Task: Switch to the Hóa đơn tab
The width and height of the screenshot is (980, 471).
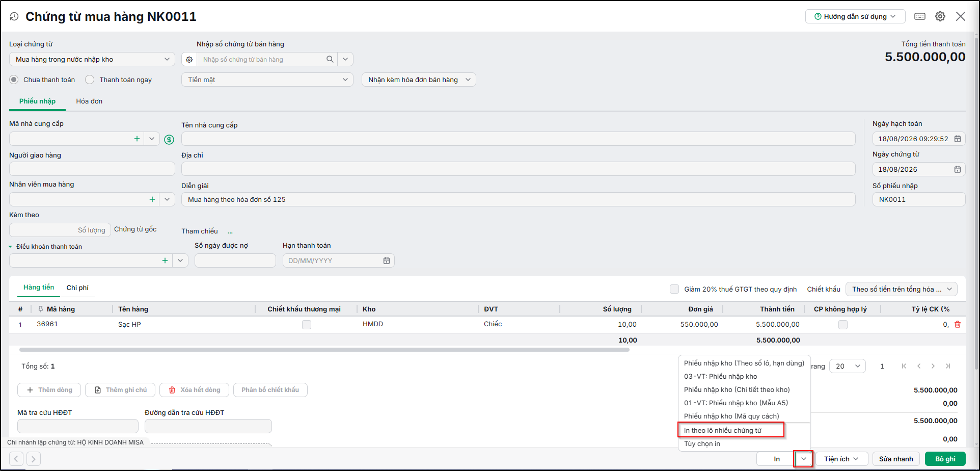Action: pos(89,101)
